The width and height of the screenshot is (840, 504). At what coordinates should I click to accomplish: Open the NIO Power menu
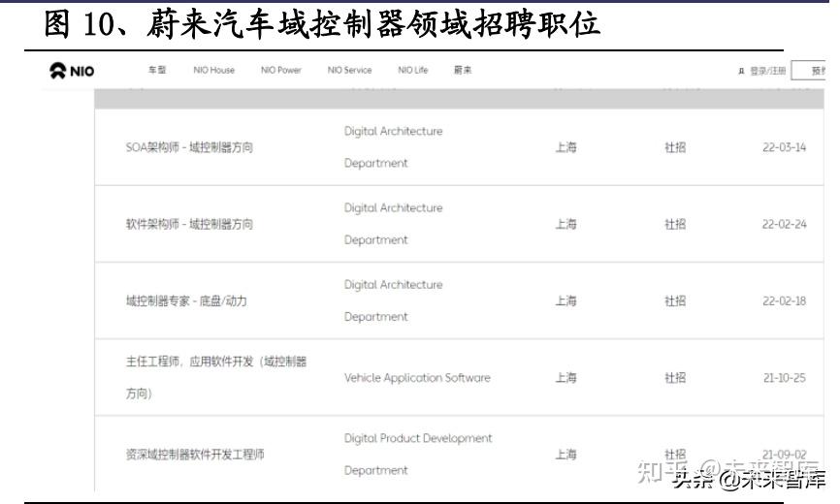[x=280, y=70]
